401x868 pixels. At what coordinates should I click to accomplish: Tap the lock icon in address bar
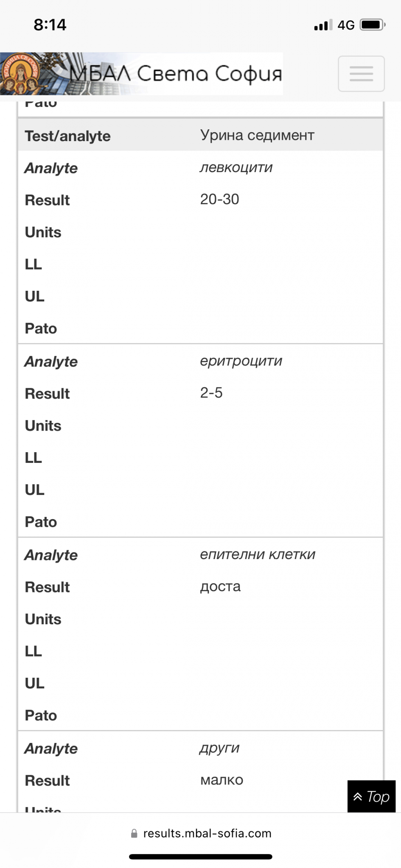point(134,833)
